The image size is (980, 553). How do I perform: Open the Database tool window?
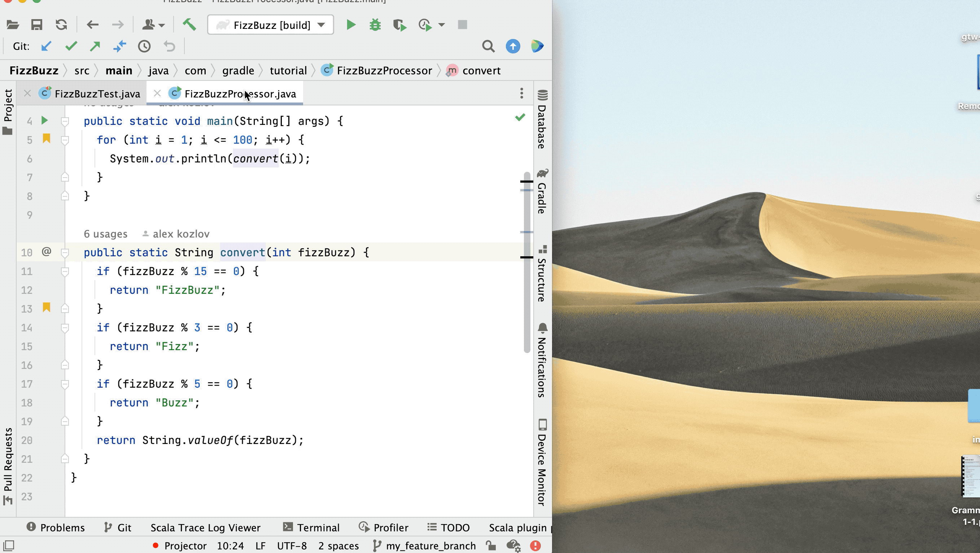pos(543,119)
